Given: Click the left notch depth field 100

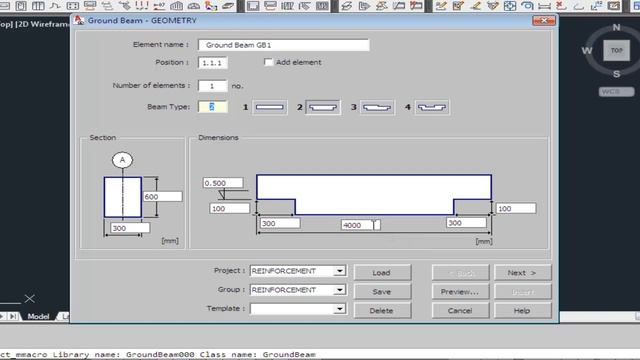Looking at the screenshot, I should tap(229, 209).
